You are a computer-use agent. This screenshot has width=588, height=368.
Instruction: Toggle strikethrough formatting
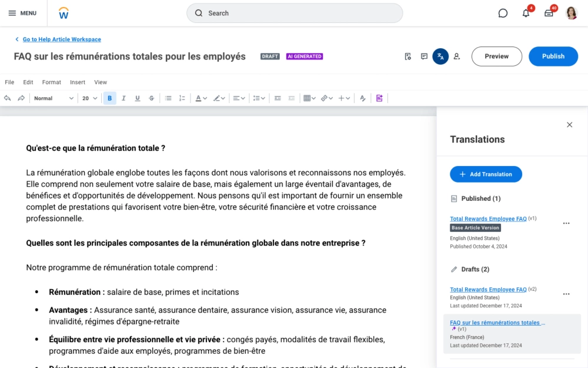click(x=152, y=98)
